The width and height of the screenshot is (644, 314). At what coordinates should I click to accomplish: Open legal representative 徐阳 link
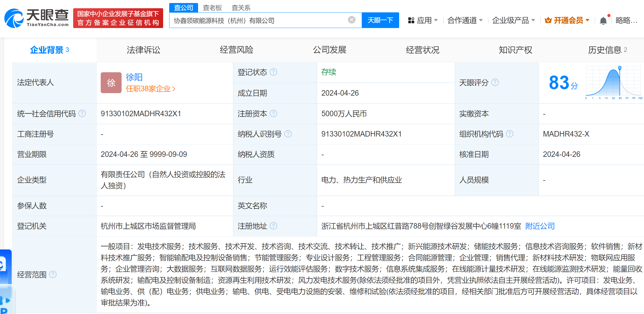[134, 77]
